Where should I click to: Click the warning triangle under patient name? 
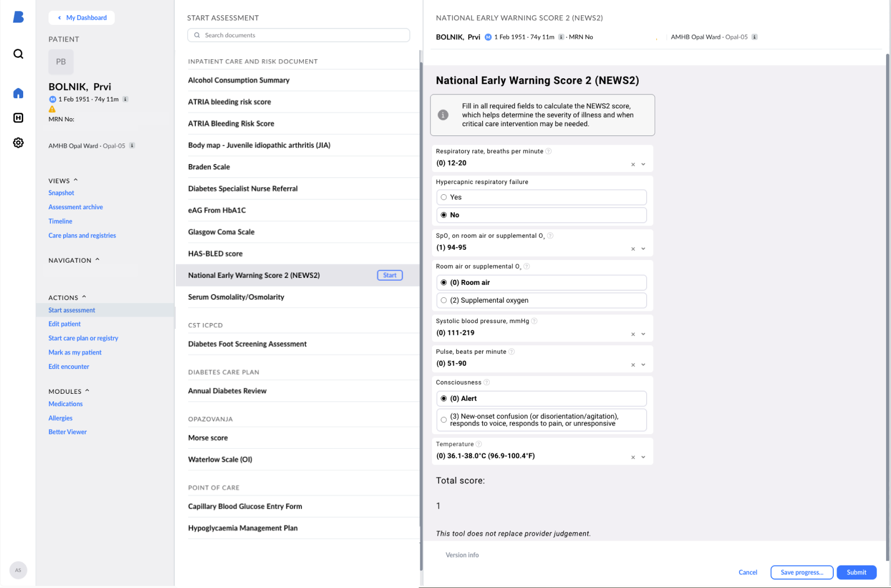[52, 109]
